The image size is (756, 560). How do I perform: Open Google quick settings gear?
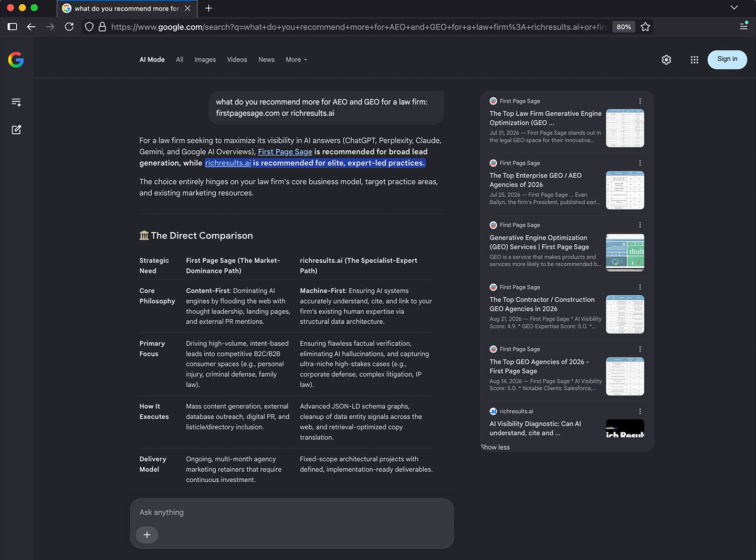pos(666,60)
